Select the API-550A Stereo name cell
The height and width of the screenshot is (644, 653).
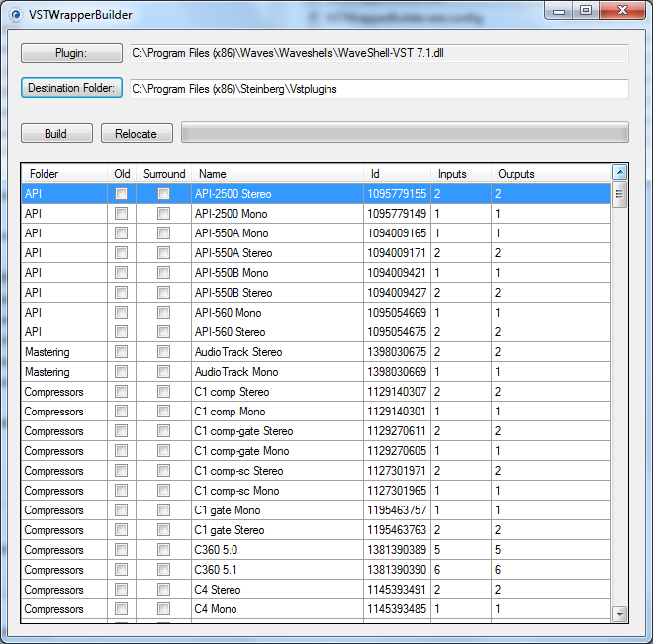coord(277,253)
